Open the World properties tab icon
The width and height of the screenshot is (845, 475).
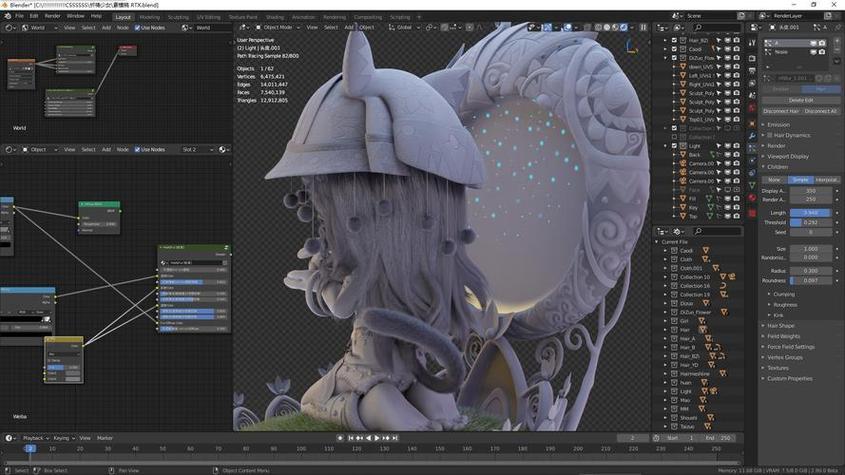click(752, 107)
